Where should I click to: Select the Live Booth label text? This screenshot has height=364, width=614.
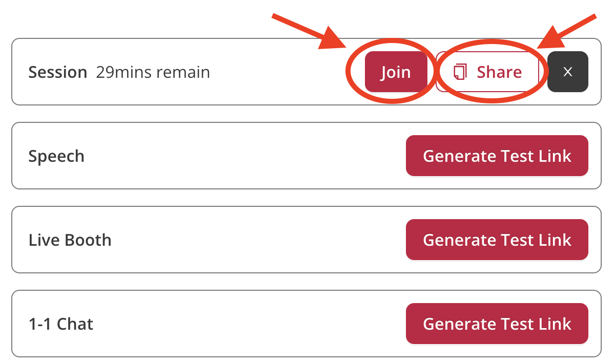click(70, 240)
